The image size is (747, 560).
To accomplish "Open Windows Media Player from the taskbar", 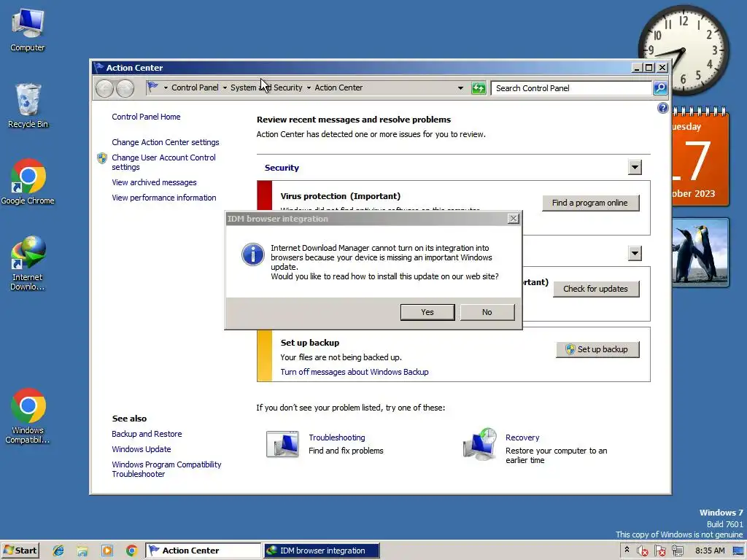I will click(107, 551).
